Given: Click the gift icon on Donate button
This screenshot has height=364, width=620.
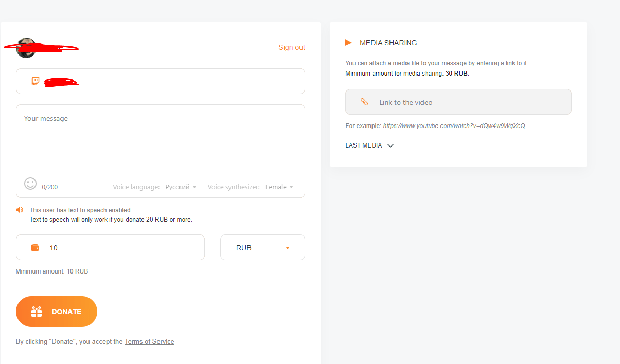Looking at the screenshot, I should 37,312.
